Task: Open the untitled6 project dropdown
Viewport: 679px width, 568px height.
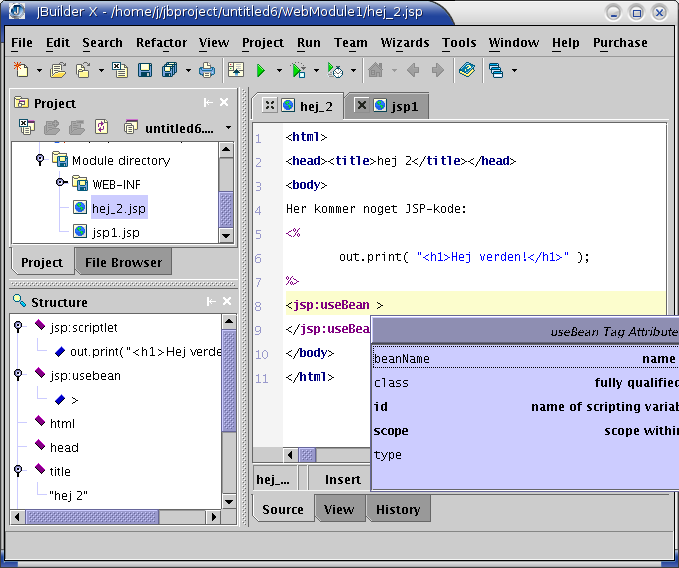Action: (228, 128)
